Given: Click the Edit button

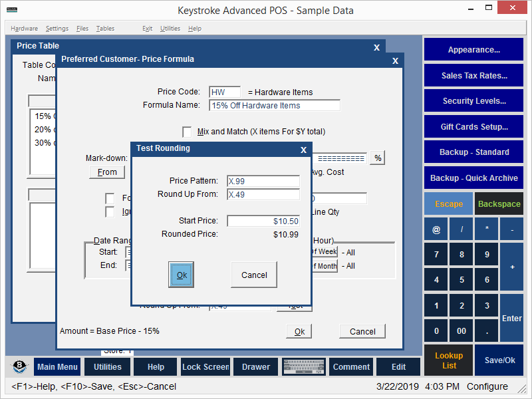Looking at the screenshot, I should (398, 367).
